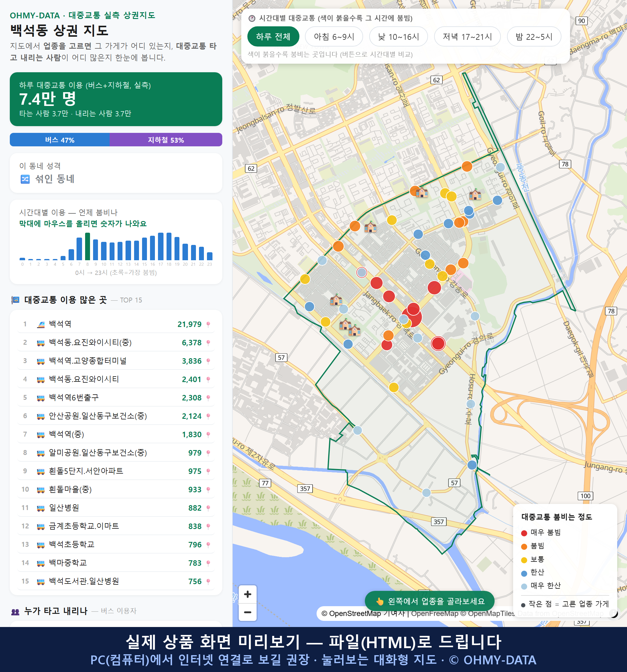
Task: Click the shuffle icon beside 섞인 동네
Action: 25,179
